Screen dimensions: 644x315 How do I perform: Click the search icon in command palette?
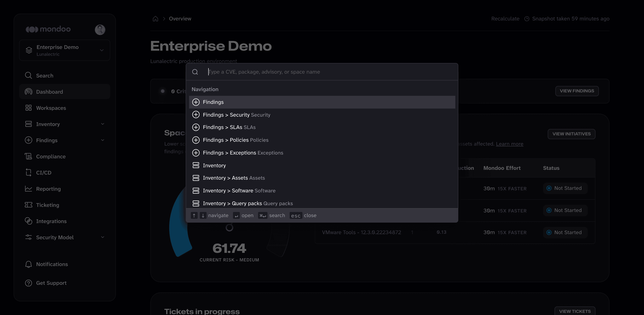(195, 72)
